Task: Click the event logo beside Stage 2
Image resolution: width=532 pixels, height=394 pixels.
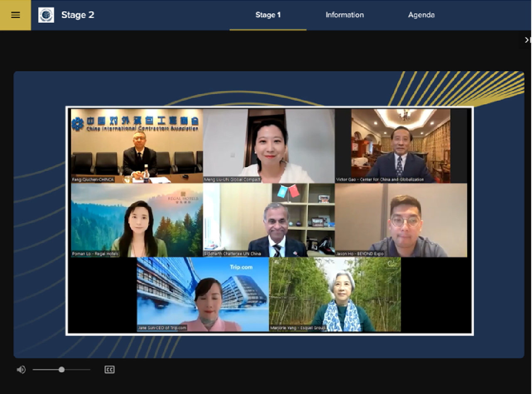Action: 46,15
